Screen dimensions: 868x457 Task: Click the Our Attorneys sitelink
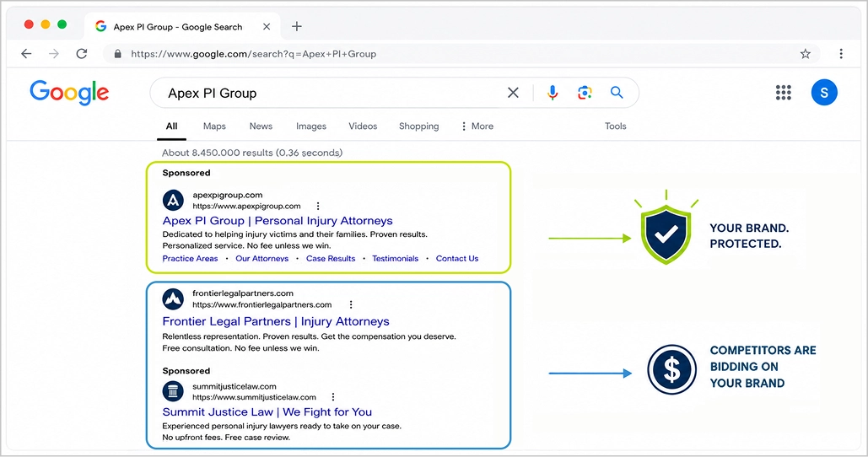pyautogui.click(x=261, y=258)
